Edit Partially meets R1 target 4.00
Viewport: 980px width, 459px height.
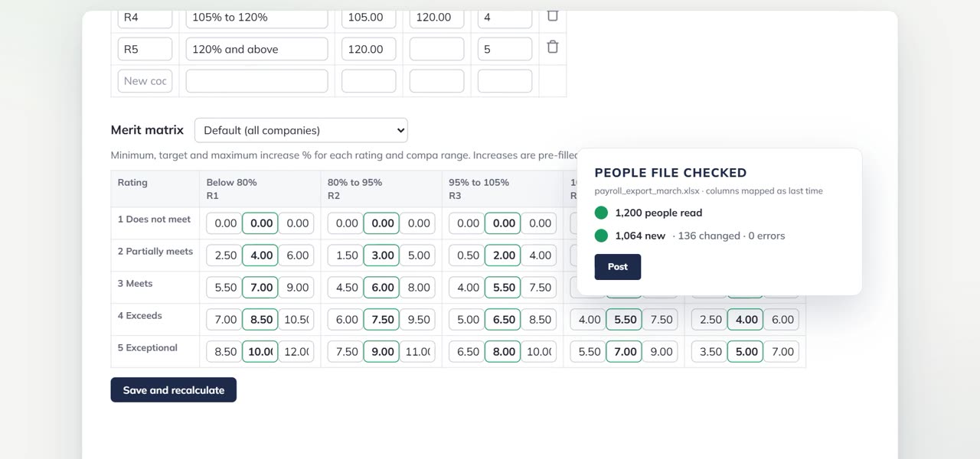tap(260, 256)
